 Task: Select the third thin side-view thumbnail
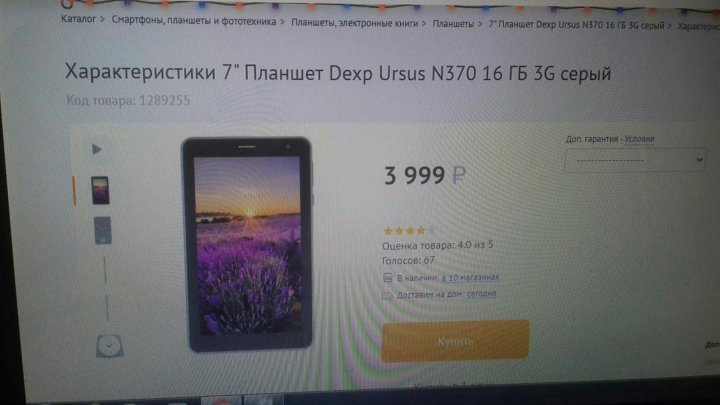(x=105, y=270)
